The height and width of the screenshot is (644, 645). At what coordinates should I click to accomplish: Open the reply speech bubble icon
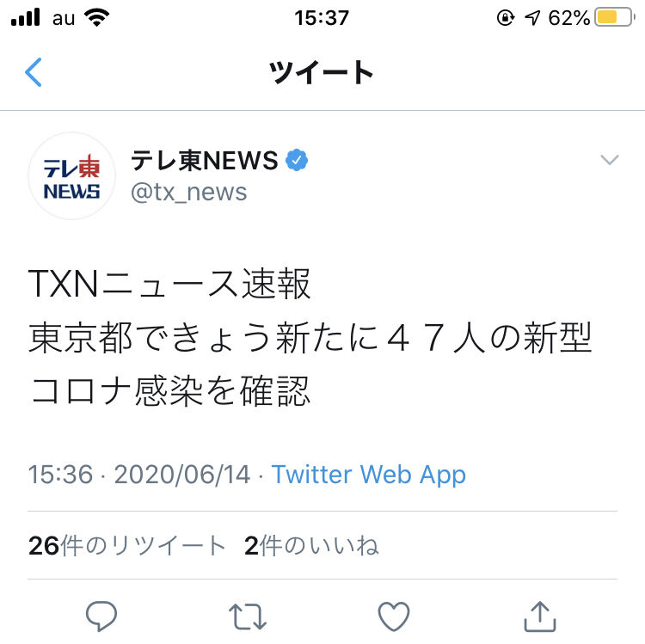click(x=101, y=616)
